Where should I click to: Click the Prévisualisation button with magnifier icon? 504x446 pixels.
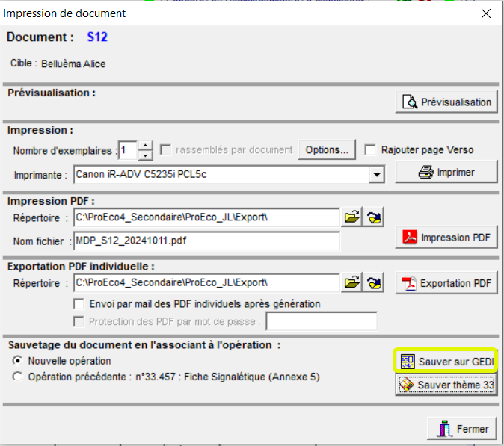click(x=446, y=102)
